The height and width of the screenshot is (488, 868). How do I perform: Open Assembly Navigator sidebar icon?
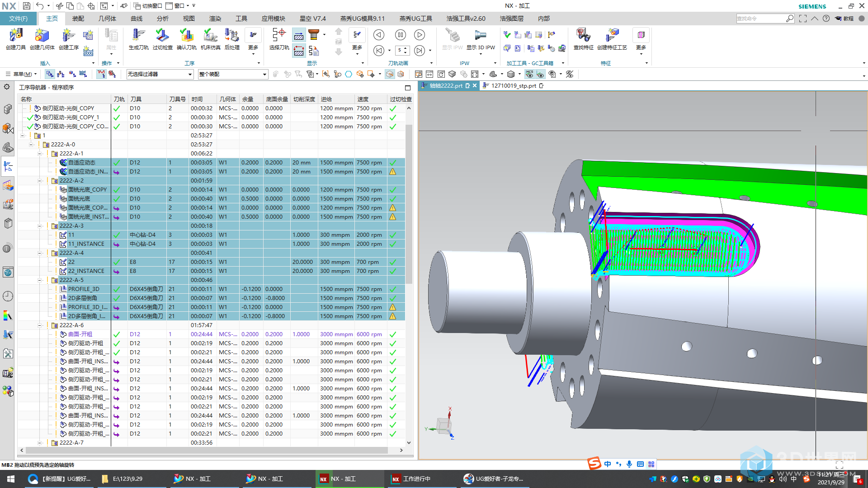[x=8, y=109]
